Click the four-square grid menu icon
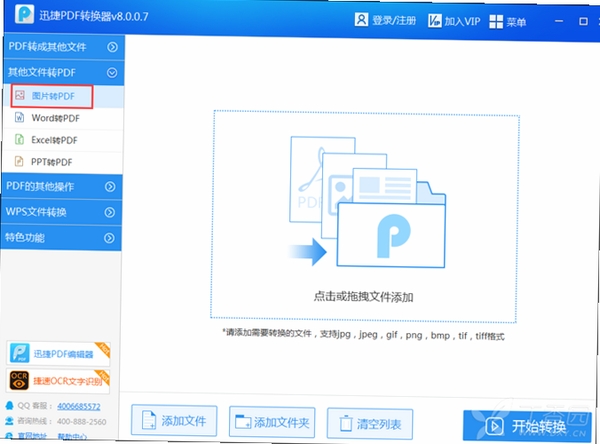The image size is (600, 444). (496, 22)
